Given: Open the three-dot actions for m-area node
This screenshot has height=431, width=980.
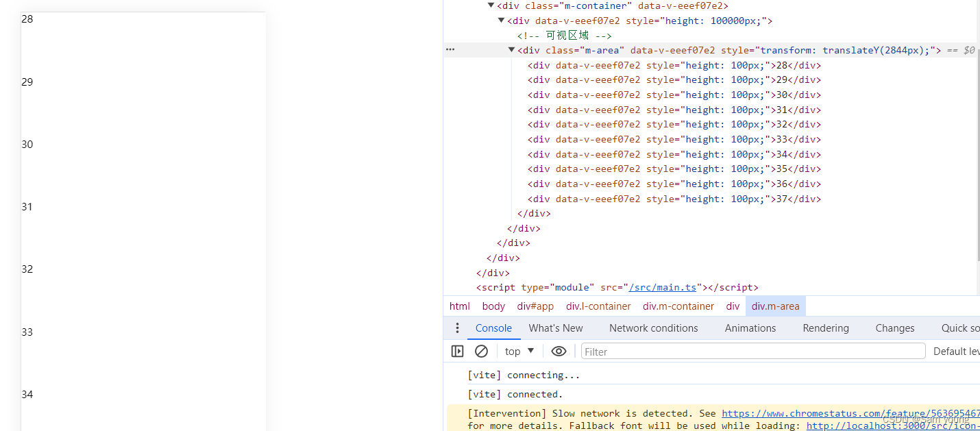Looking at the screenshot, I should pyautogui.click(x=450, y=50).
